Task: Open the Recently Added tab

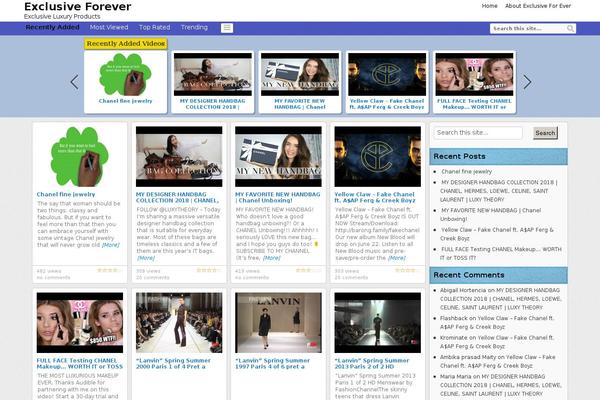Action: coord(52,27)
